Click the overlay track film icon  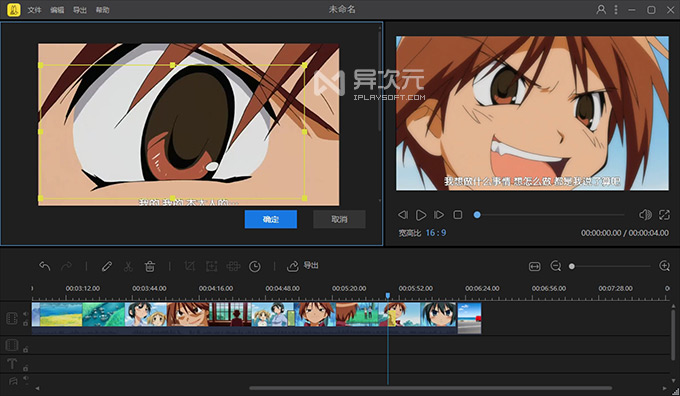pos(12,345)
